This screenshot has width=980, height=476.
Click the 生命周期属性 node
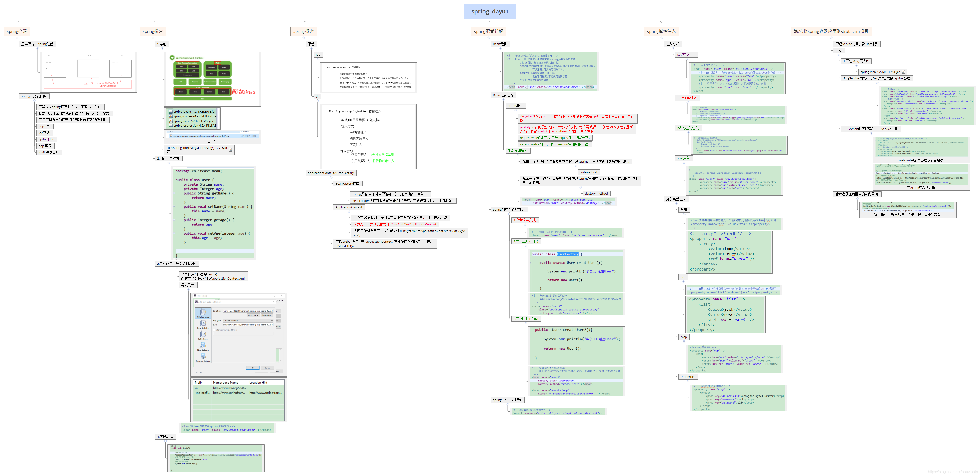point(517,151)
